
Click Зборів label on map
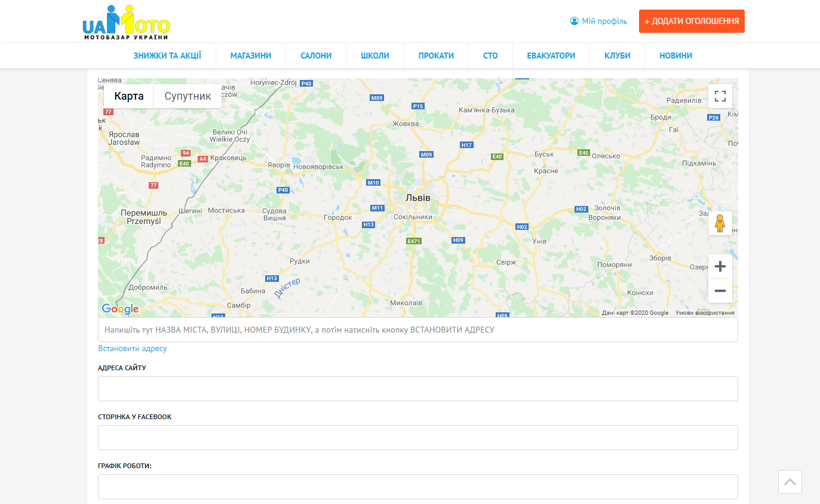pos(661,258)
